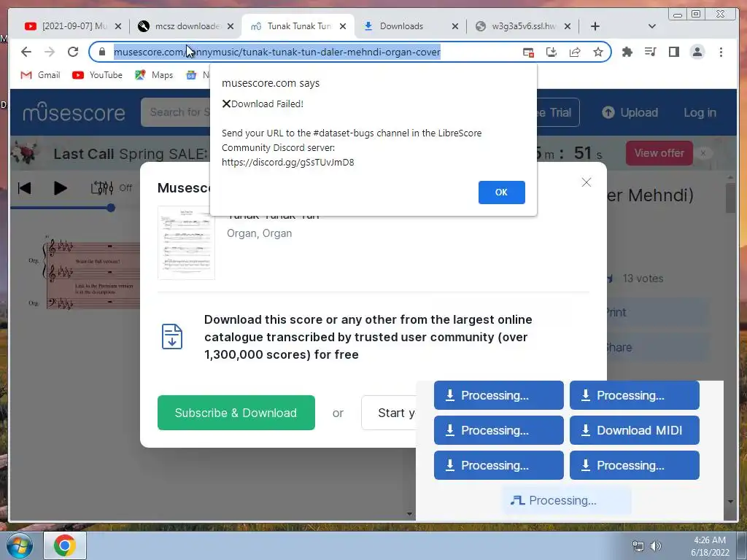Click the scroll-down arrow of page scrollbar

[730, 502]
